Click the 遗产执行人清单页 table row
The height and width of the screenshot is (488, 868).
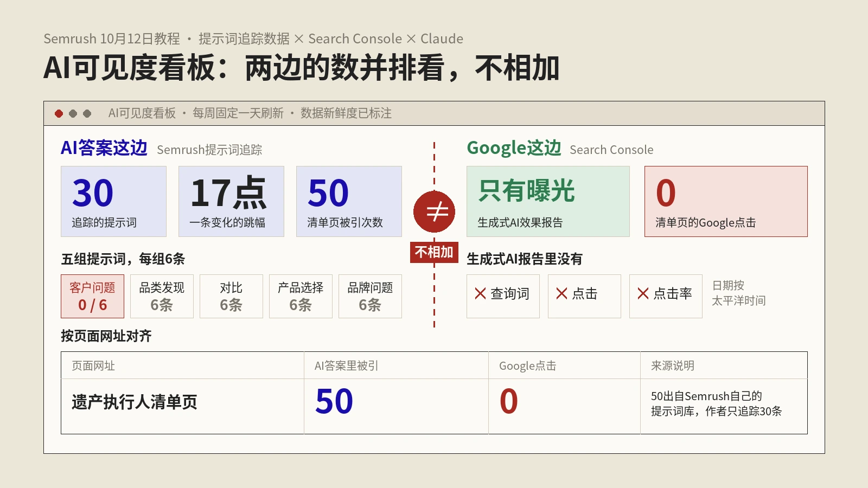[434, 406]
